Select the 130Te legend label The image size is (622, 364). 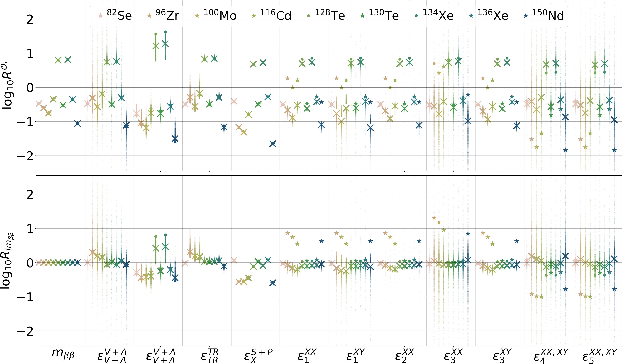pos(384,15)
